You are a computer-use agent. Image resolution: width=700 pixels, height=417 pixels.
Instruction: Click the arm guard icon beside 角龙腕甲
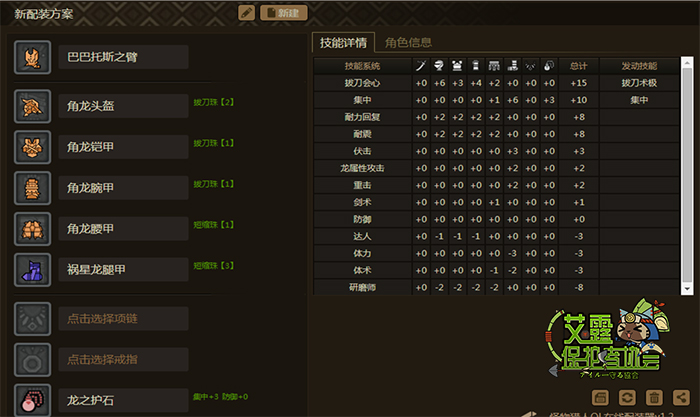pyautogui.click(x=33, y=188)
